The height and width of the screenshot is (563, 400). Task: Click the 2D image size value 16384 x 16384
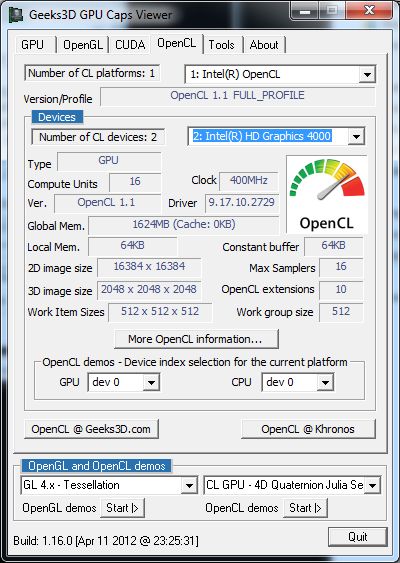[x=149, y=267]
